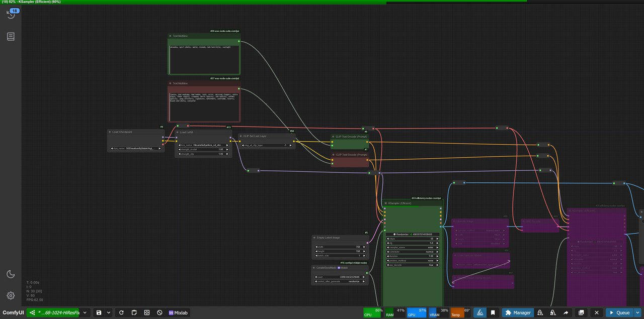Click the save workflow disk icon

(99, 312)
